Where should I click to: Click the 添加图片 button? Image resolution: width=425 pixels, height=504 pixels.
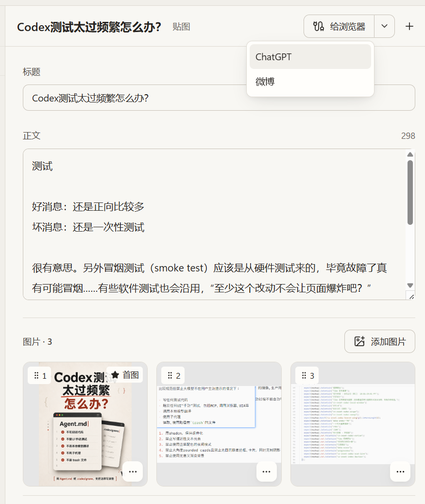[380, 341]
